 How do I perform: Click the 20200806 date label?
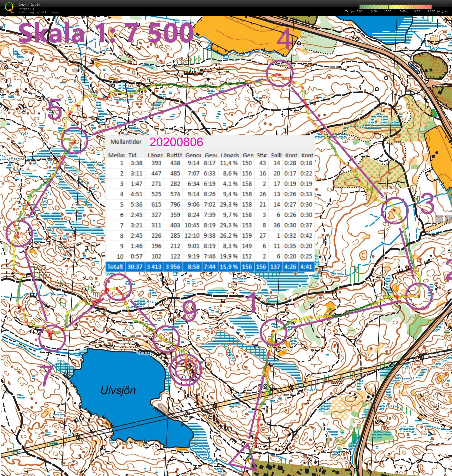click(x=176, y=142)
